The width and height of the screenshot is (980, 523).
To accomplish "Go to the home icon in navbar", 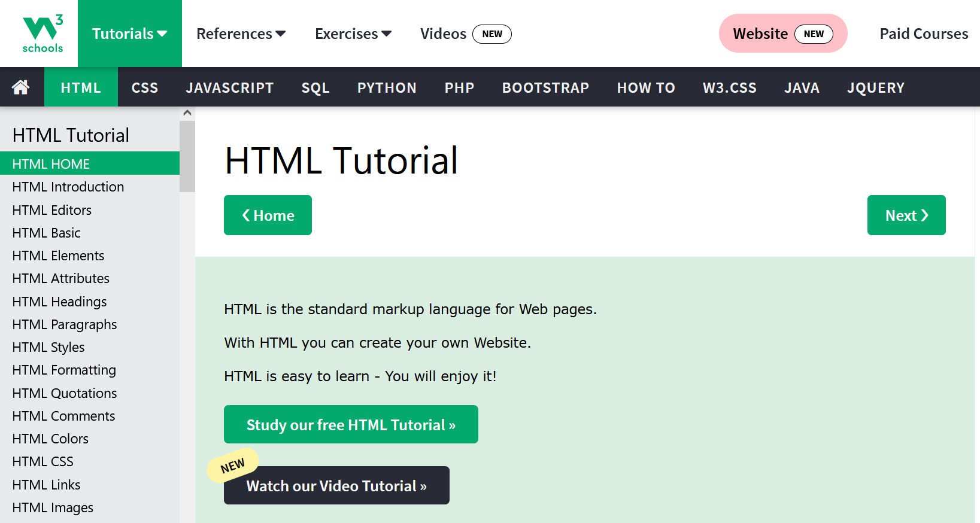I will coord(21,87).
